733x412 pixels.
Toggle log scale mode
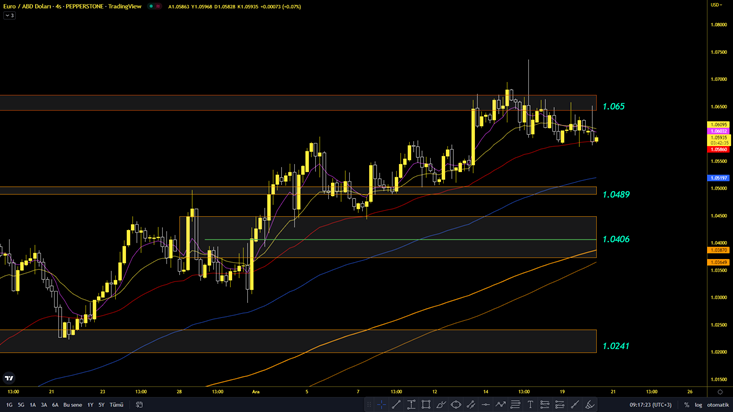[x=698, y=405]
